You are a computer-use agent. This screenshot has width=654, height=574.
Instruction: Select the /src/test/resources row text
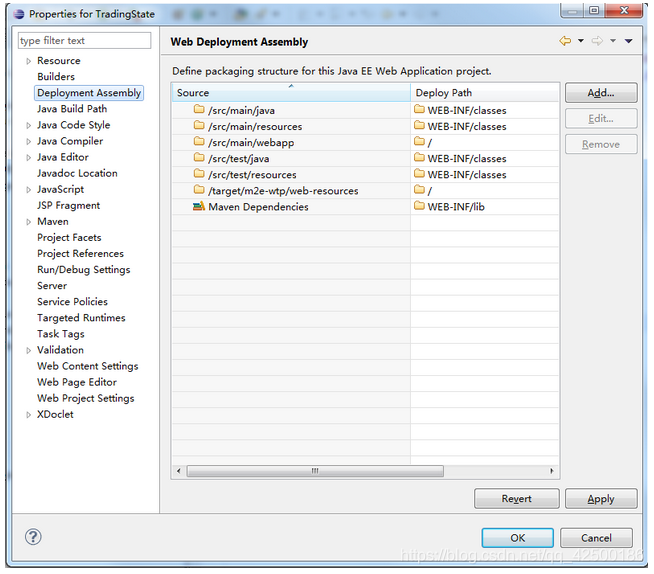coord(252,174)
